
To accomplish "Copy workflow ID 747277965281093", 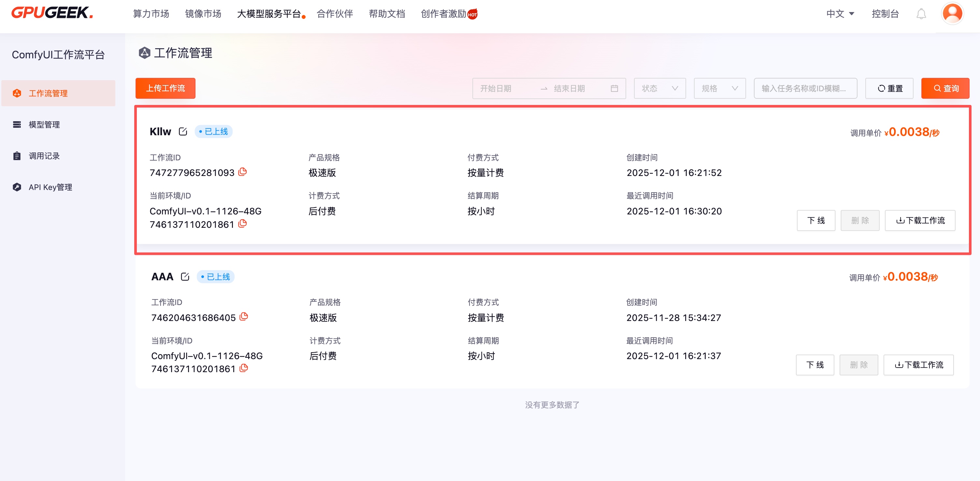I will tap(242, 172).
